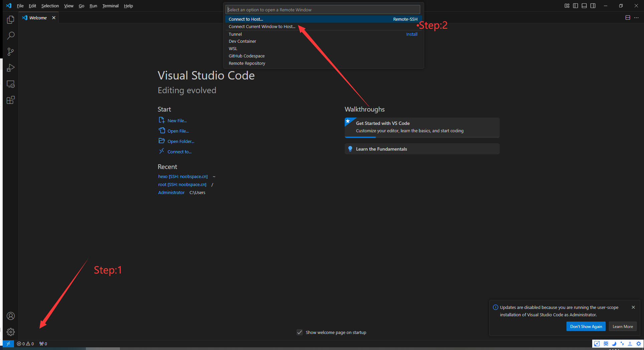
Task: Open the Manage gear in activity bar
Action: (11, 332)
